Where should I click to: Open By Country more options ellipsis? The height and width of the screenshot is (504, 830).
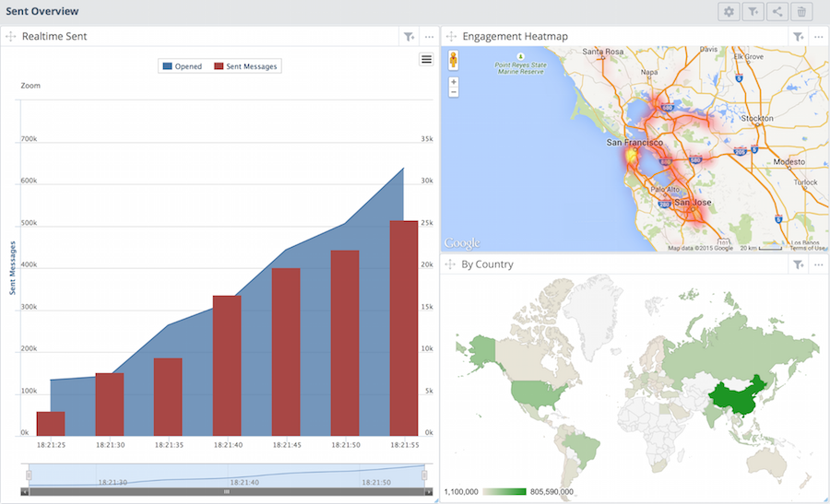[818, 265]
